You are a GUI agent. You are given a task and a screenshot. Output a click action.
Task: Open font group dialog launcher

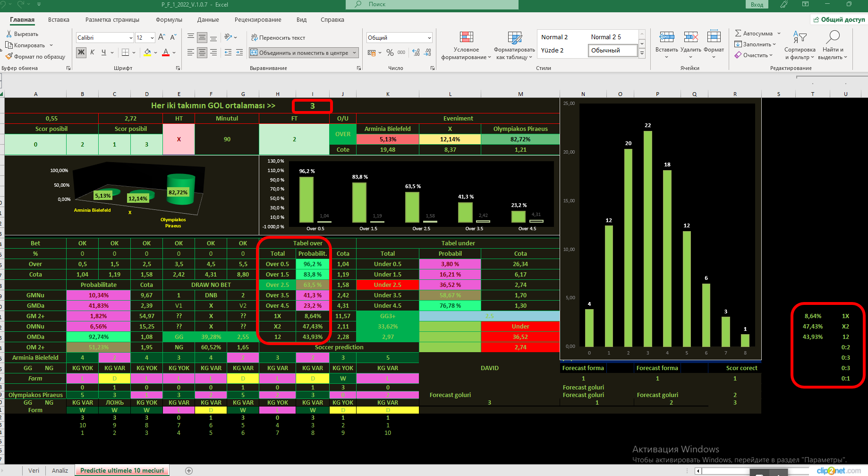(178, 68)
